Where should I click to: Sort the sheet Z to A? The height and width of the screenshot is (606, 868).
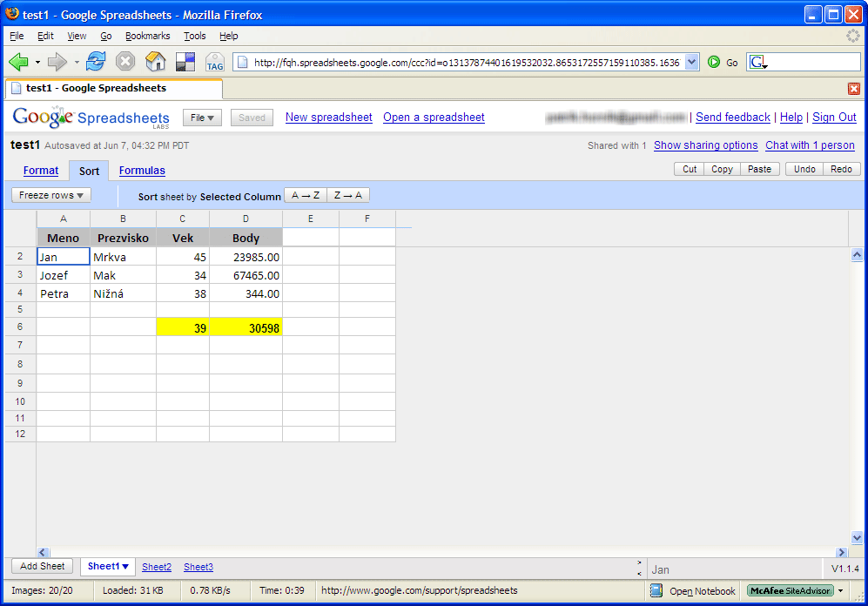click(x=348, y=195)
